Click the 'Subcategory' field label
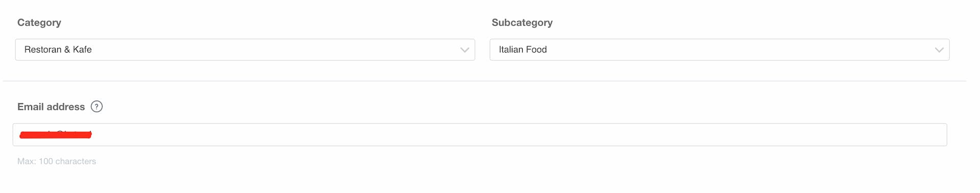 [522, 22]
